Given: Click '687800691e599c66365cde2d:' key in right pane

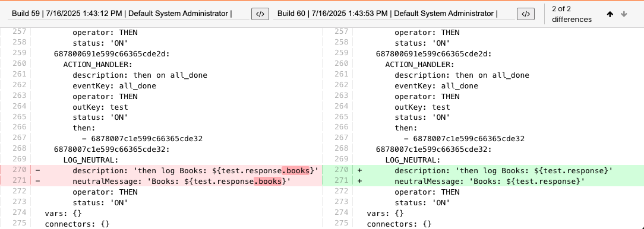Looking at the screenshot, I should click(434, 54).
